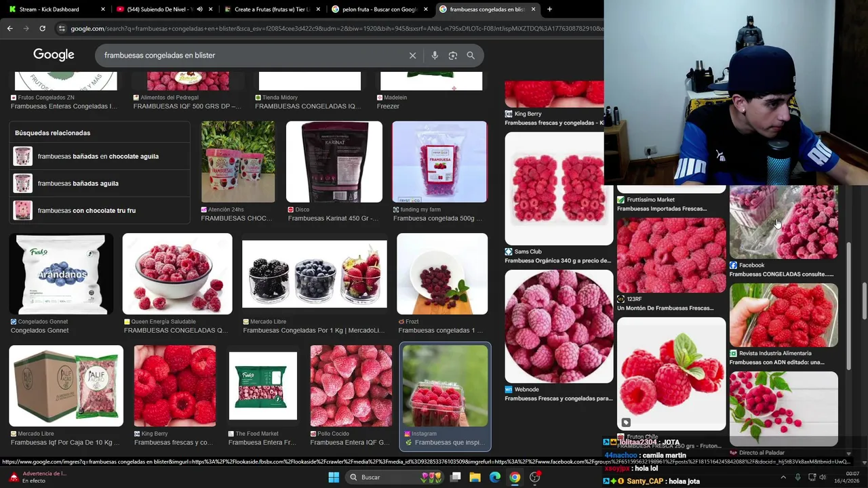Mute the YouTube tab audio icon
Image resolution: width=868 pixels, height=488 pixels.
click(199, 9)
